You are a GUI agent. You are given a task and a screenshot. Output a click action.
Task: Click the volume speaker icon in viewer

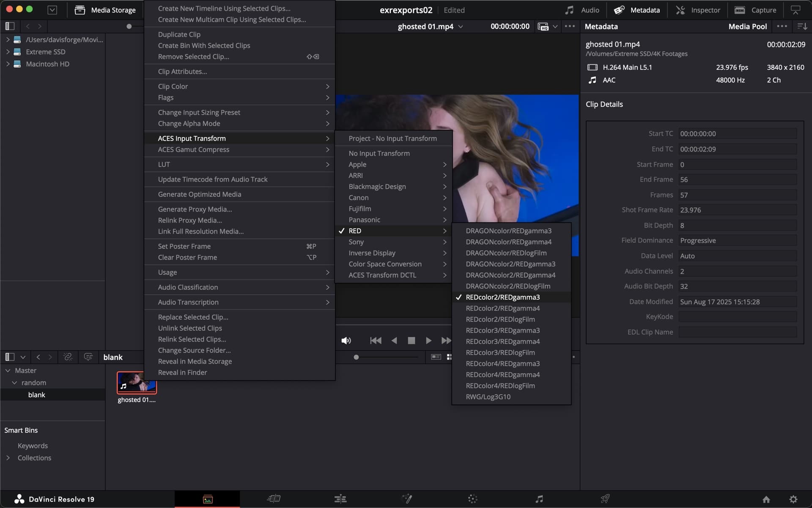346,340
